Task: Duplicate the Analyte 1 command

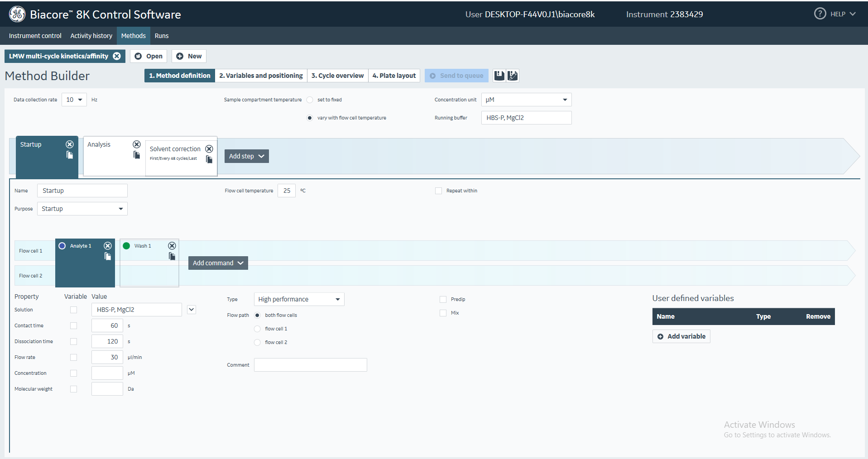Action: 108,256
